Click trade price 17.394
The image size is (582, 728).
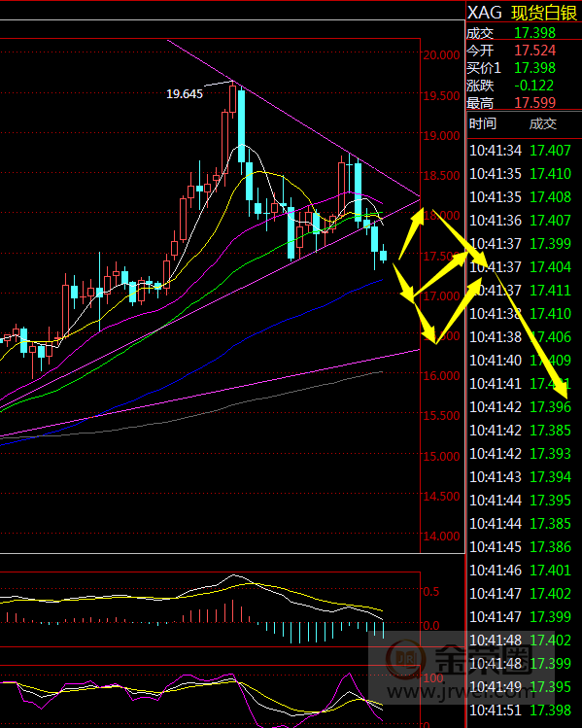551,477
